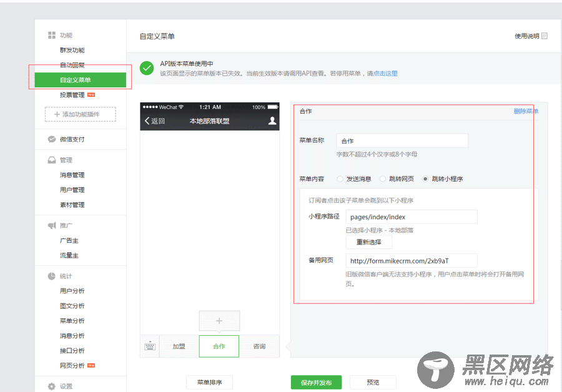The image size is (562, 392).
Task: Click the 菜单名称 input field
Action: [402, 141]
